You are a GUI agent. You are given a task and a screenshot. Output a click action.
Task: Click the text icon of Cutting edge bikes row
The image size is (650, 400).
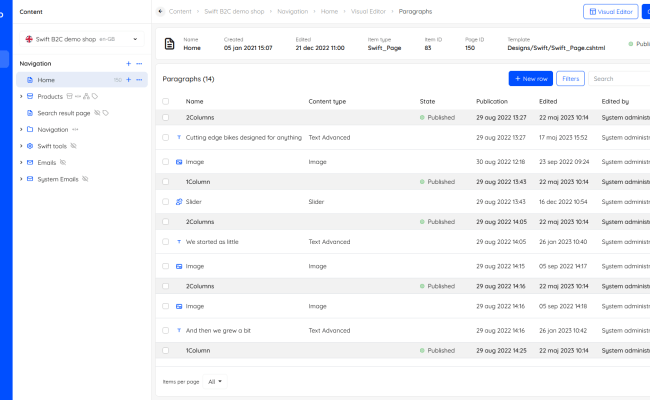coord(179,137)
